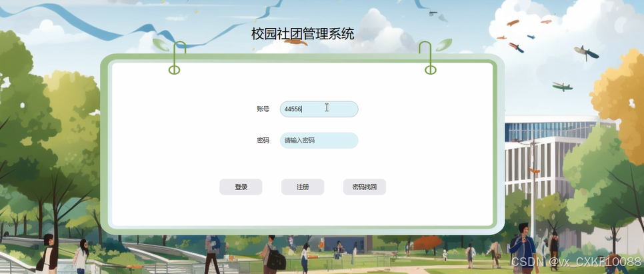
Task: Click the 登录 login button
Action: tap(241, 187)
